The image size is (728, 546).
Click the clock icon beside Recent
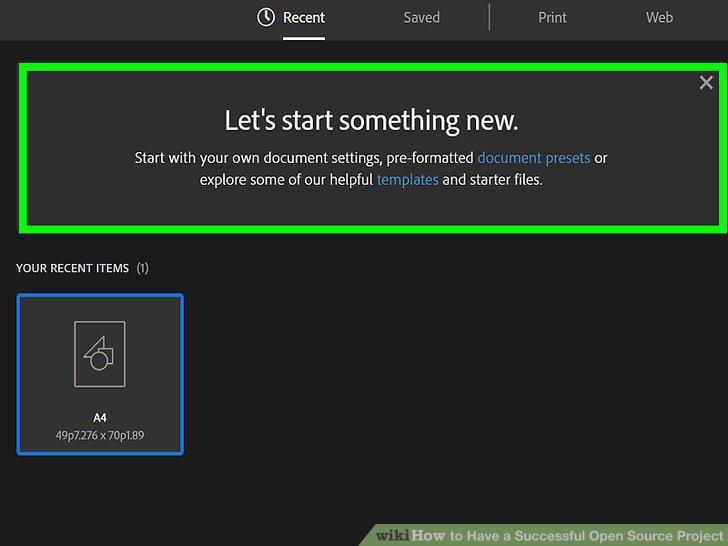[x=266, y=18]
